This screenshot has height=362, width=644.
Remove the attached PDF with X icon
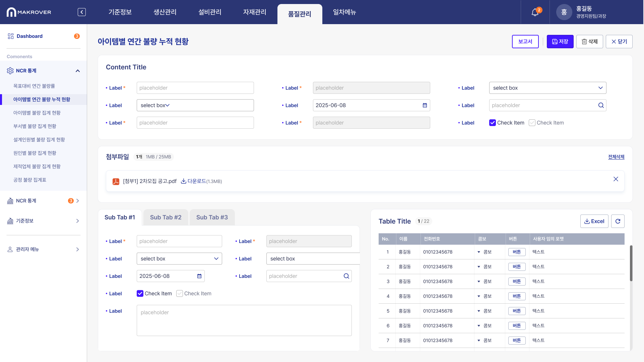[616, 179]
